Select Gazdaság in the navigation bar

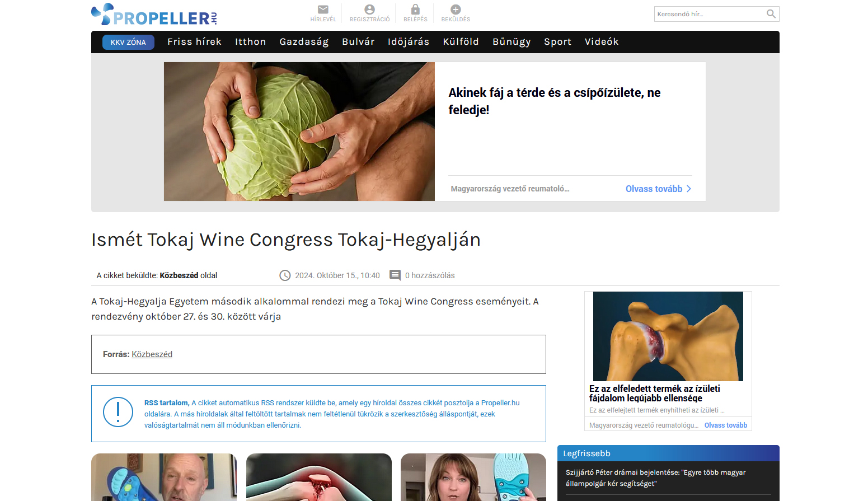tap(304, 42)
